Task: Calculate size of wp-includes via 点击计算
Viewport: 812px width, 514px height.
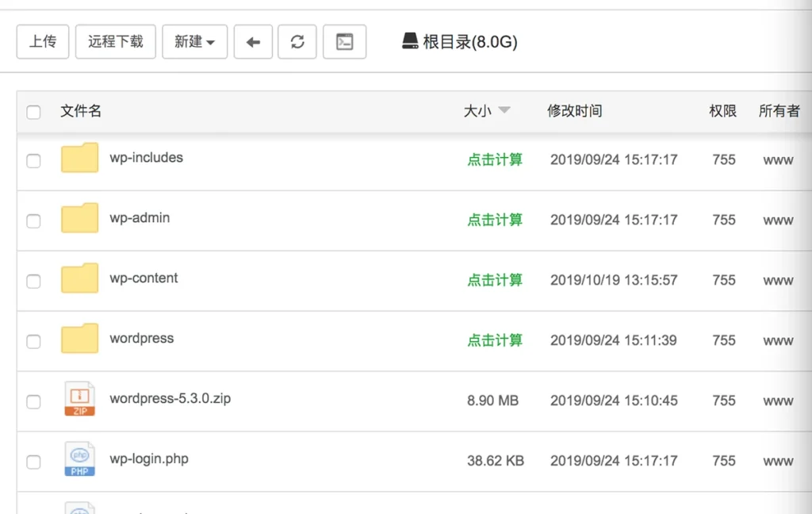Action: coord(495,159)
